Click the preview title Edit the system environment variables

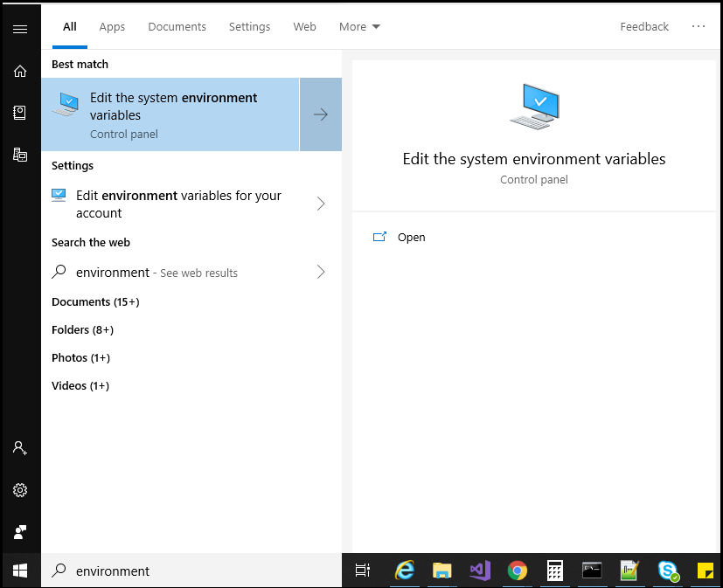click(x=534, y=159)
